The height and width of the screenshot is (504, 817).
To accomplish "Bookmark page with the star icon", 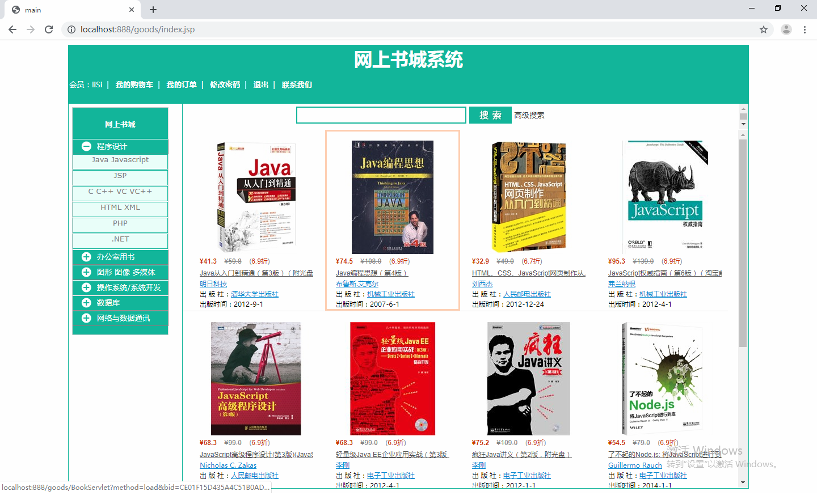I will pos(764,29).
